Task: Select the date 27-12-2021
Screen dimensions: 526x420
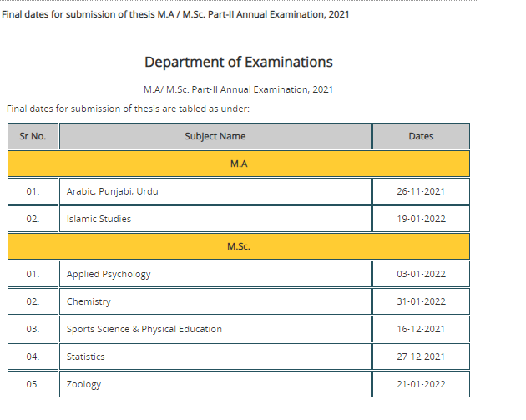Action: click(421, 357)
